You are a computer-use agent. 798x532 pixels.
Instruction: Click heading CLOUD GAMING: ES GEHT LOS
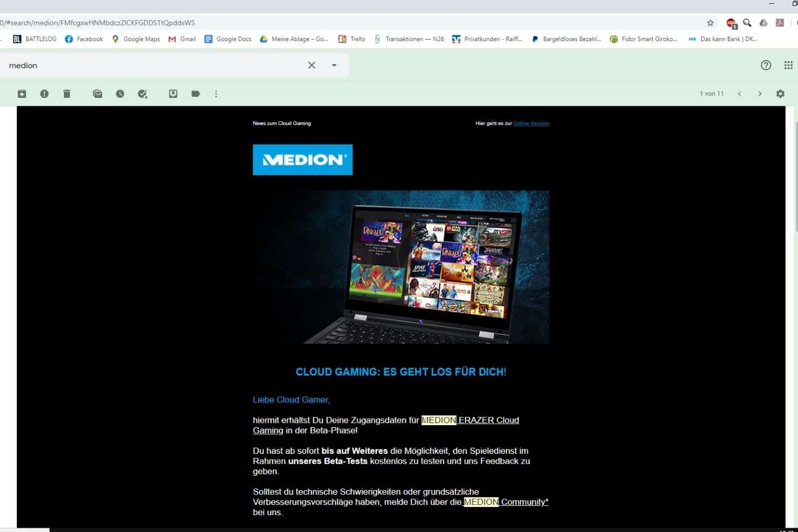point(401,372)
